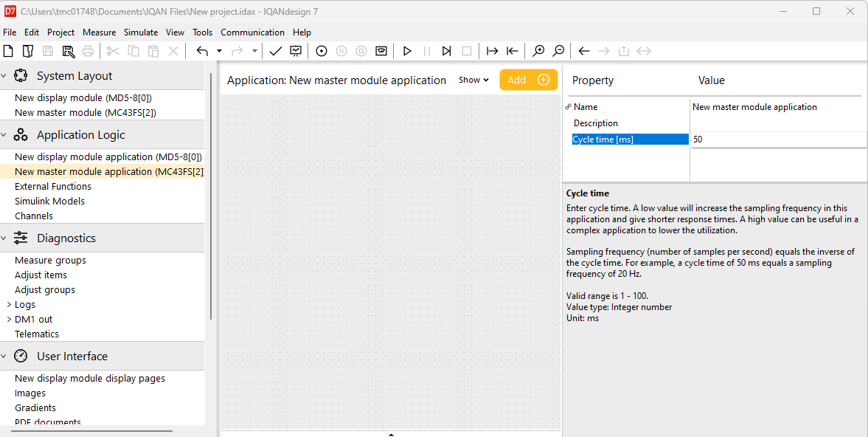Viewport: 868px width, 437px height.
Task: Click the Cycle time value field
Action: tap(778, 140)
